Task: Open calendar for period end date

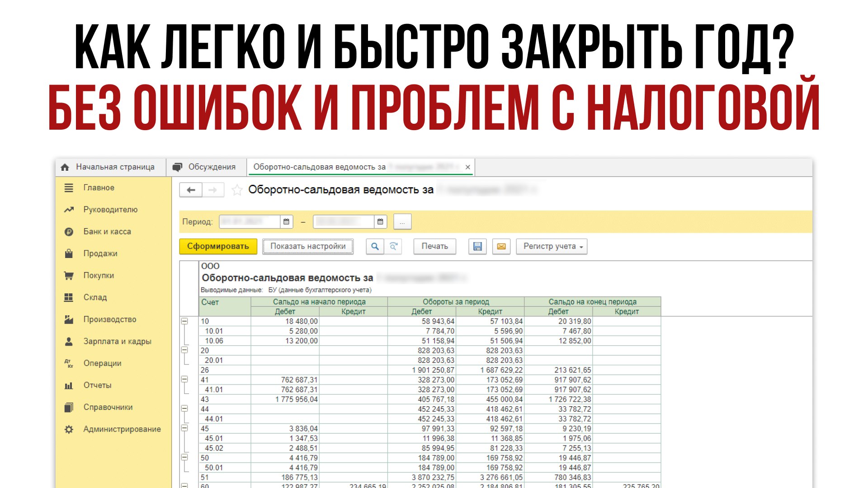Action: pyautogui.click(x=380, y=222)
